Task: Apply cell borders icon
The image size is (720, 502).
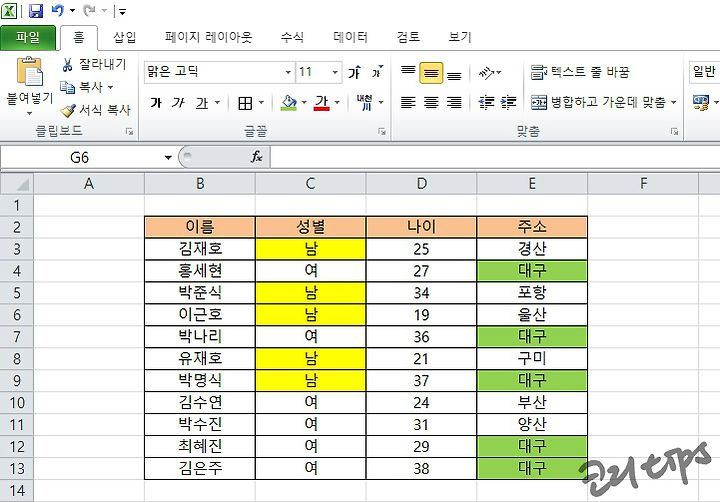Action: (245, 103)
